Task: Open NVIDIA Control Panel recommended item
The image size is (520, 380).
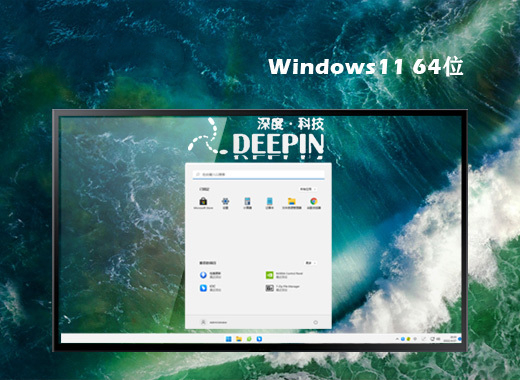Action: pyautogui.click(x=284, y=275)
